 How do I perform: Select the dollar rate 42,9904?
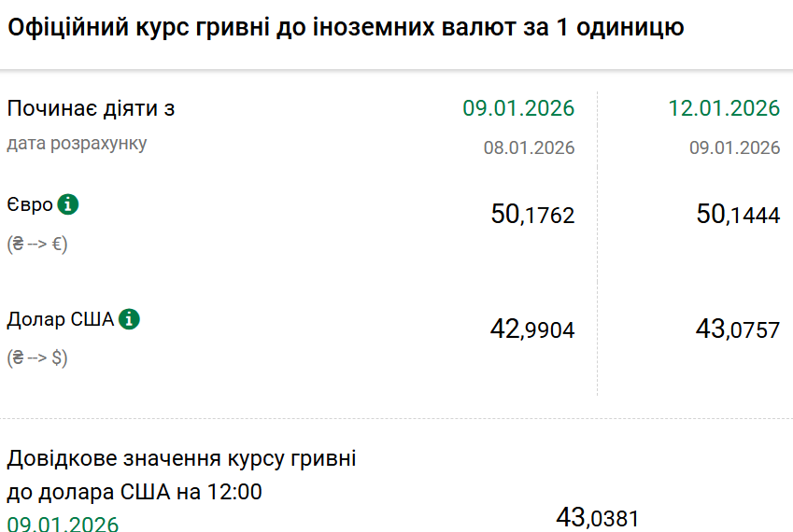[x=532, y=329]
